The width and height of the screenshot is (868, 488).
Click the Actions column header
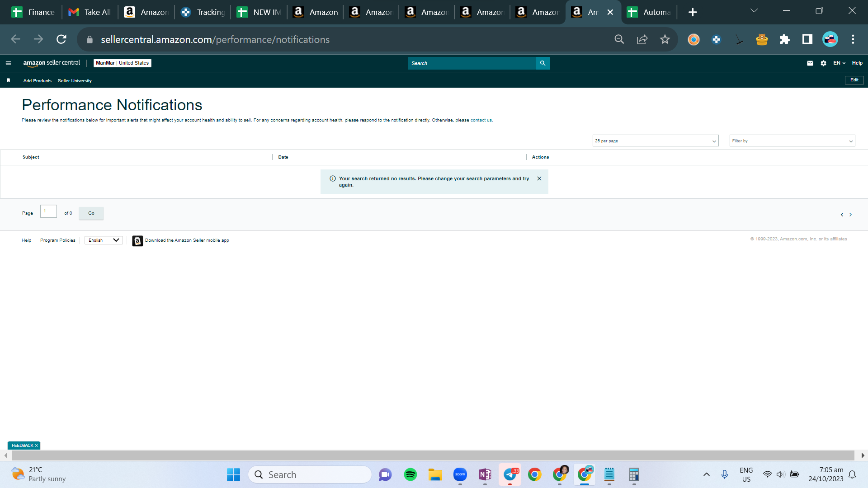pyautogui.click(x=540, y=157)
